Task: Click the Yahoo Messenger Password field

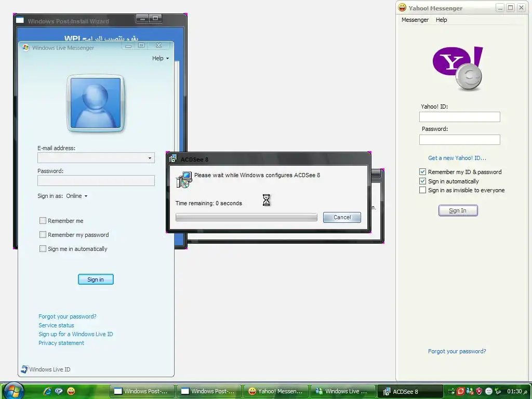Action: pyautogui.click(x=459, y=139)
